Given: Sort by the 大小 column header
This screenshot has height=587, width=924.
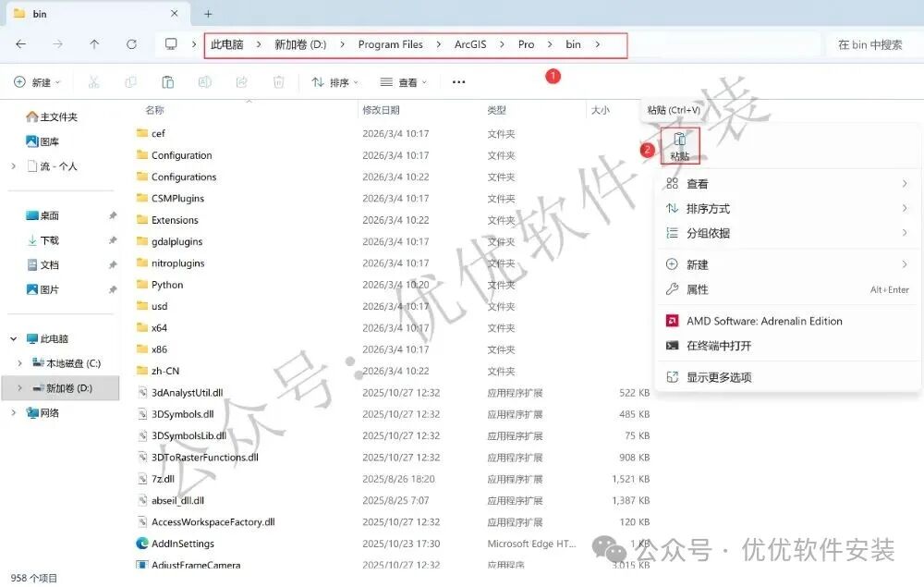Looking at the screenshot, I should (x=601, y=110).
